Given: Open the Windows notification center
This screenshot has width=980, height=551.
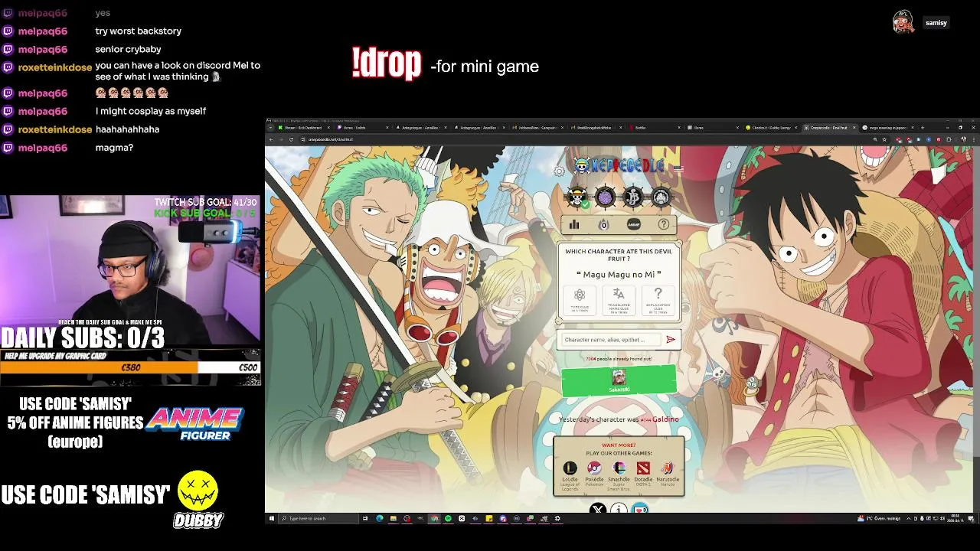Looking at the screenshot, I should pos(972,518).
